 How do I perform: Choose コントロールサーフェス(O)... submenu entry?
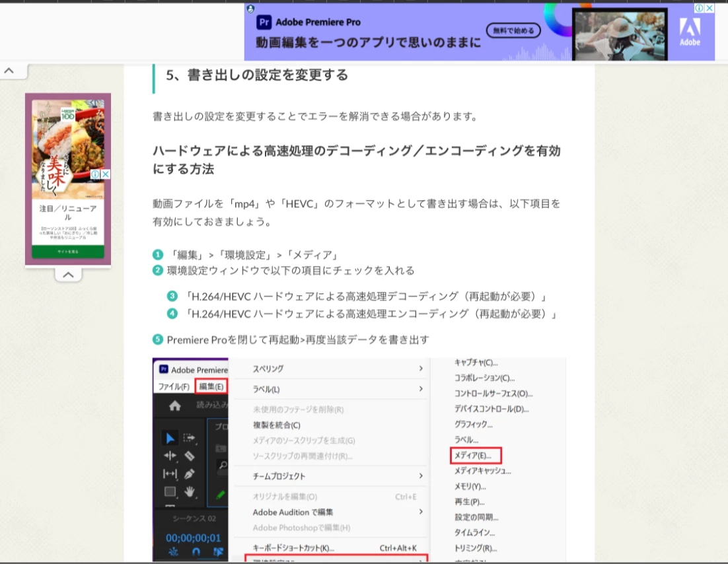coord(493,393)
